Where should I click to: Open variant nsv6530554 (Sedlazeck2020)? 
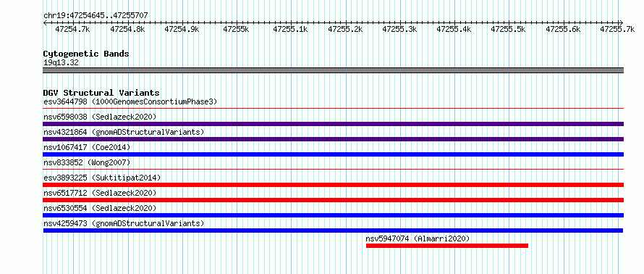pos(100,208)
